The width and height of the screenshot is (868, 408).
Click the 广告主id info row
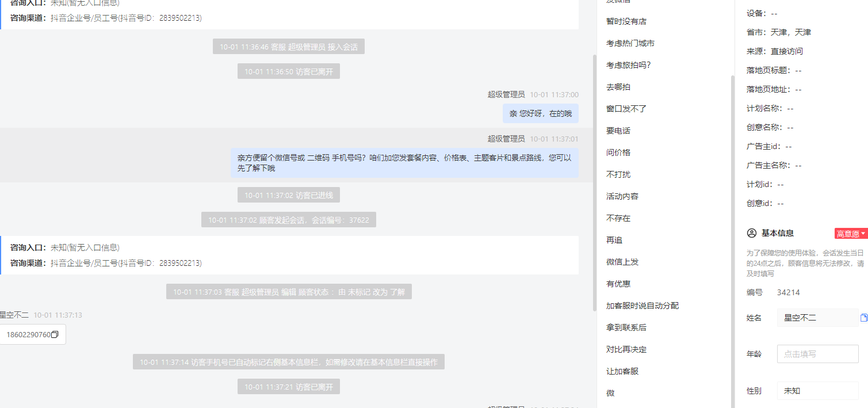click(770, 146)
